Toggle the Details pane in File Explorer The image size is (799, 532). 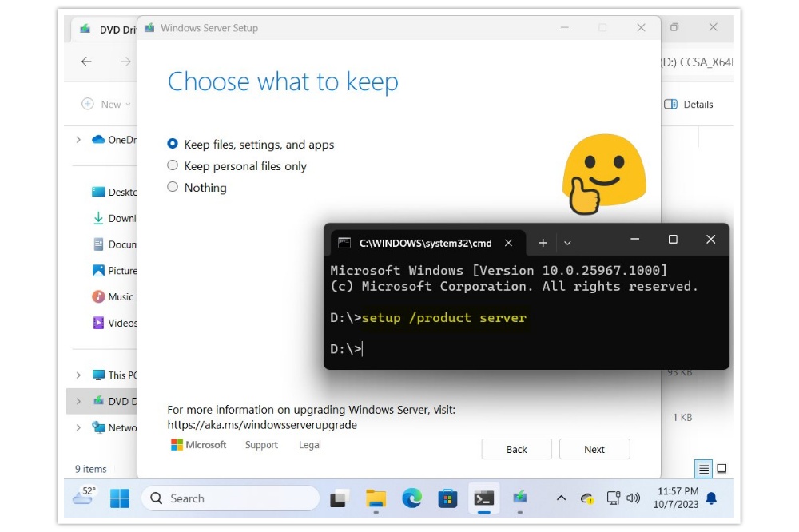pos(689,104)
